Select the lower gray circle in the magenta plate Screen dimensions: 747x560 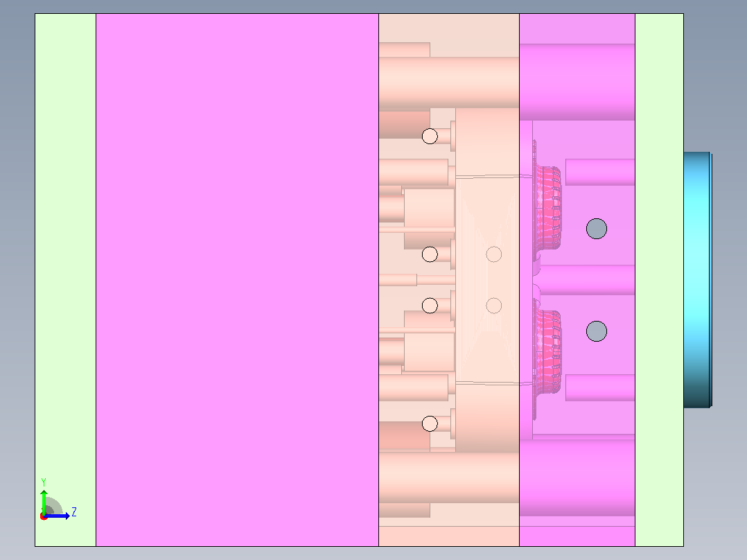coord(597,331)
